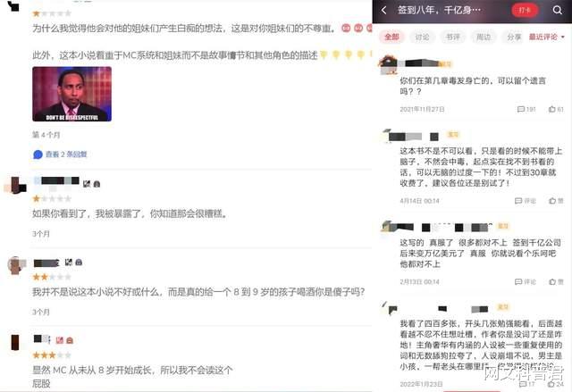572x392 pixels.
Task: Expand 查看 2 条回复 replies link
Action: point(60,154)
